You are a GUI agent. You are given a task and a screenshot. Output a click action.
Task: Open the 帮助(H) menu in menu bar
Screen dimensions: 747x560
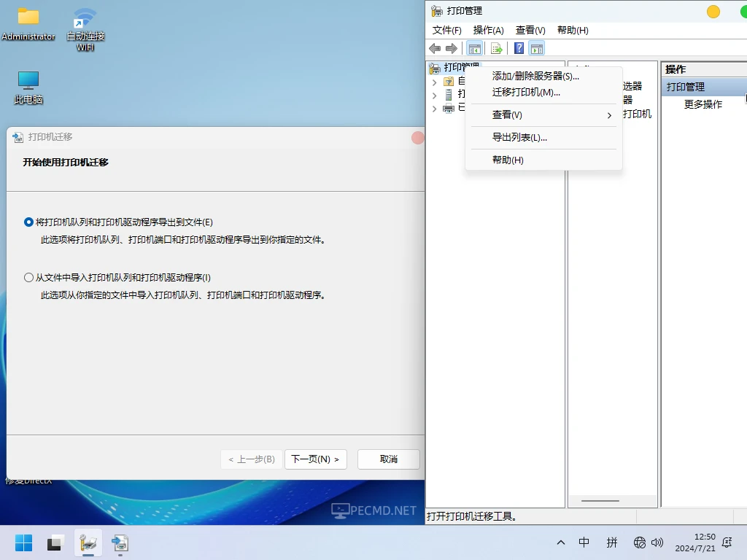573,31
